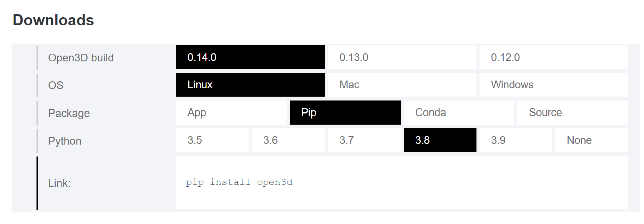Switch the OS selection to Mac

point(401,85)
